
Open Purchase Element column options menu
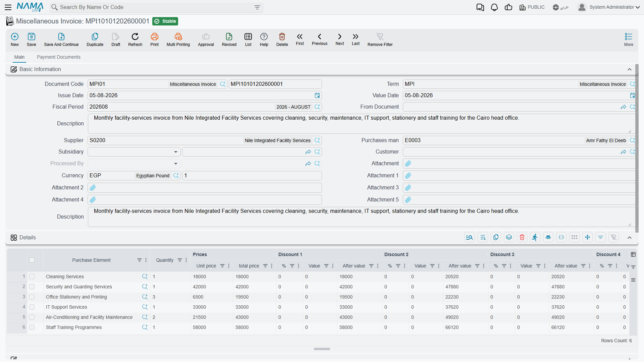click(x=146, y=260)
